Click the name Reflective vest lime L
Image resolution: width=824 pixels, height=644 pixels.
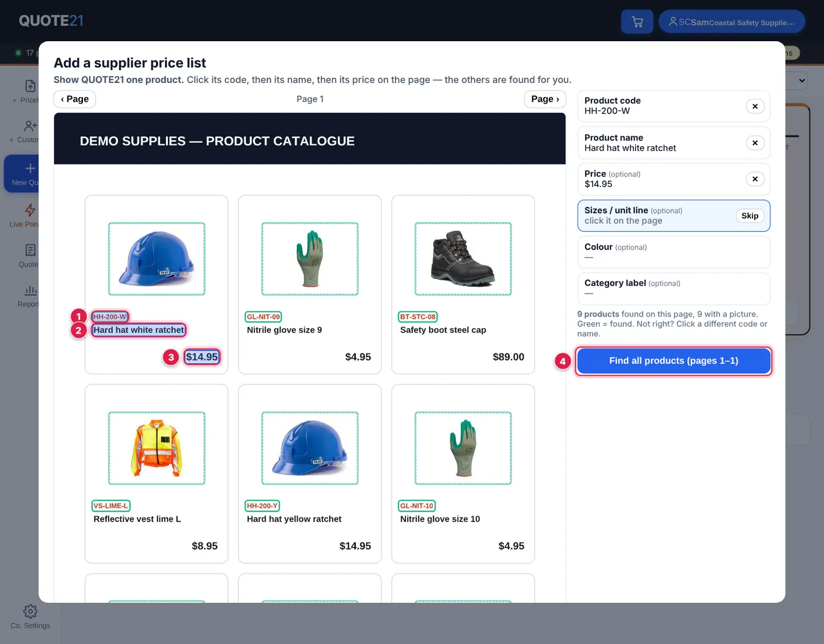[x=137, y=519]
